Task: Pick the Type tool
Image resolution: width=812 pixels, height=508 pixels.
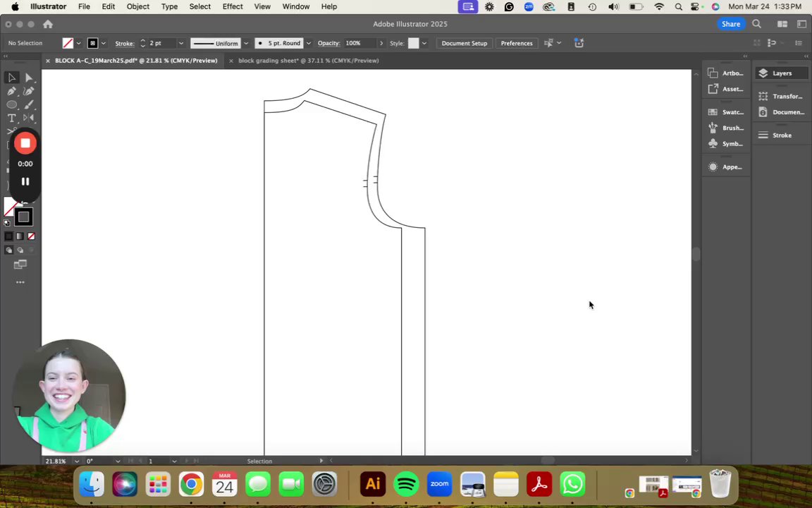Action: click(x=12, y=118)
